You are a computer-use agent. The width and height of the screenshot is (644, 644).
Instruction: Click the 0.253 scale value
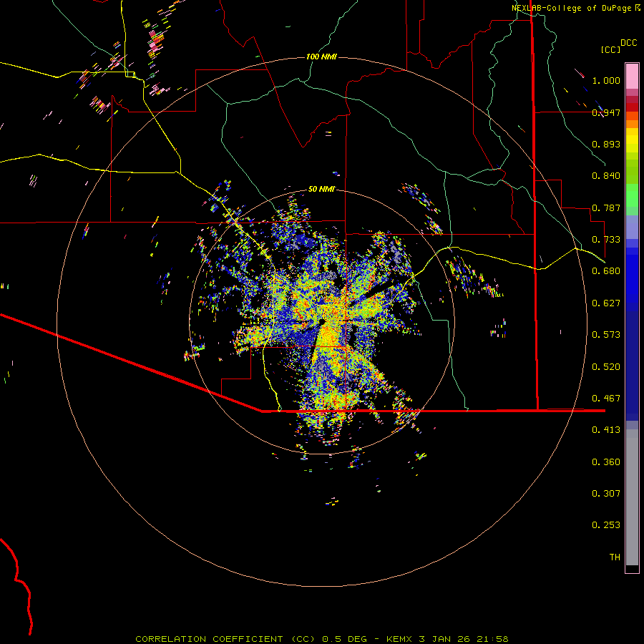606,525
